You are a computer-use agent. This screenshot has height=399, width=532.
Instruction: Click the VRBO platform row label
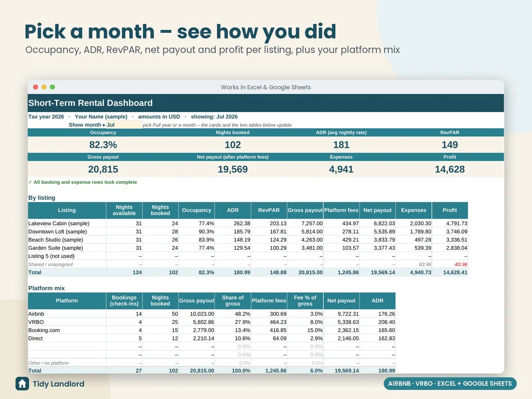[36, 322]
